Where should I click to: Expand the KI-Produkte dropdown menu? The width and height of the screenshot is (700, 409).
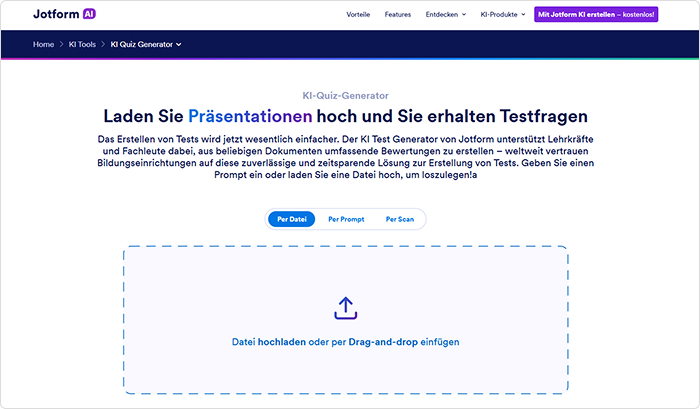point(503,14)
